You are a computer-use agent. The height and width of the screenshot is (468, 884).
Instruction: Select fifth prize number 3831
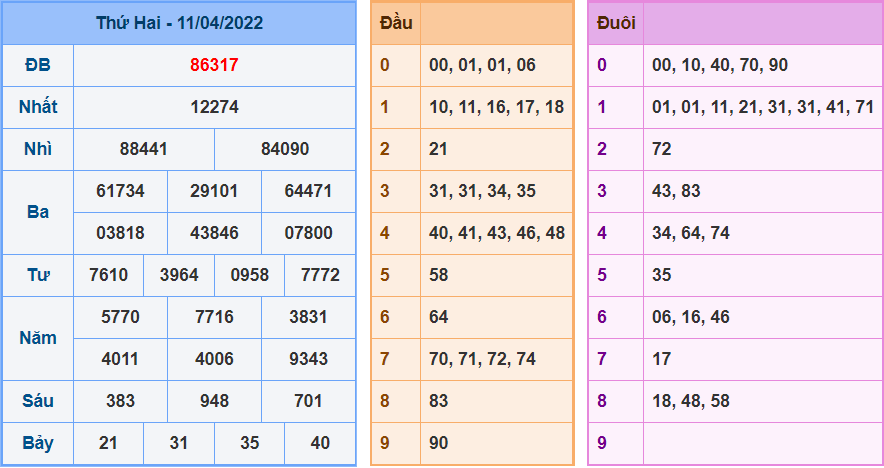(x=308, y=317)
